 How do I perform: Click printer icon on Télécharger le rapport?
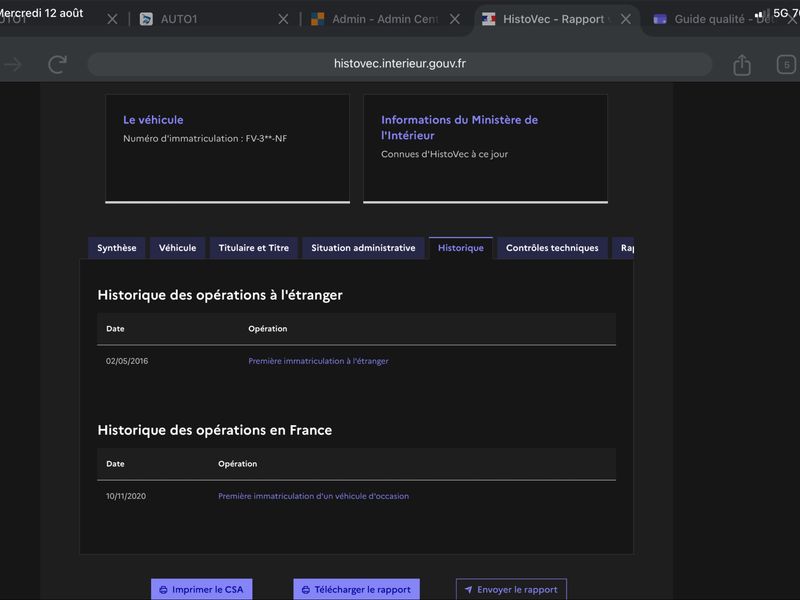(306, 590)
